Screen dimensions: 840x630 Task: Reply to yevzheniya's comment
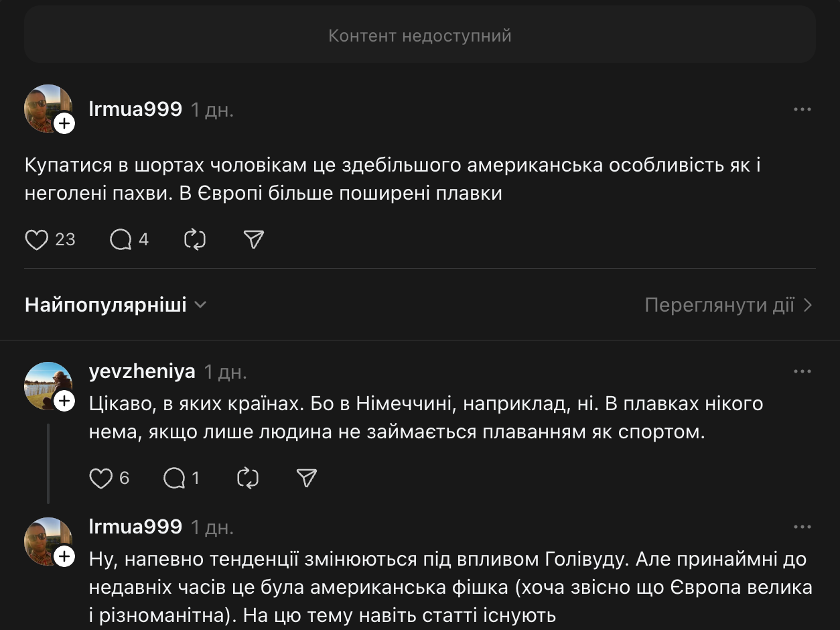click(x=174, y=479)
